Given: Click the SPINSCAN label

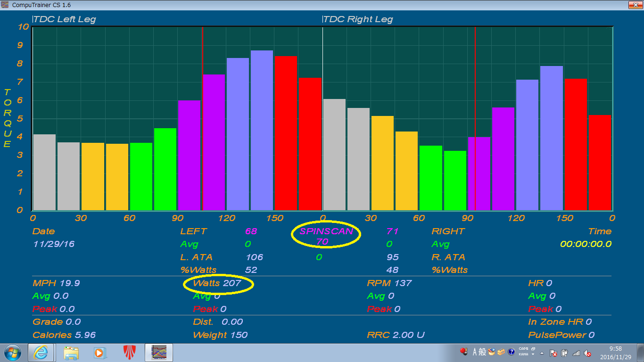Looking at the screenshot, I should pyautogui.click(x=326, y=231).
